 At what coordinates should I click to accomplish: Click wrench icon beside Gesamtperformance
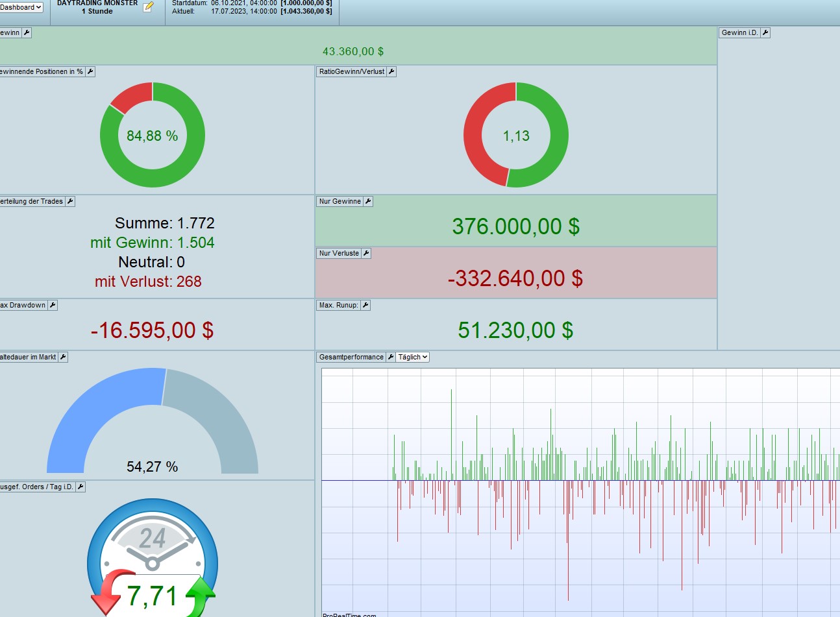click(x=391, y=357)
